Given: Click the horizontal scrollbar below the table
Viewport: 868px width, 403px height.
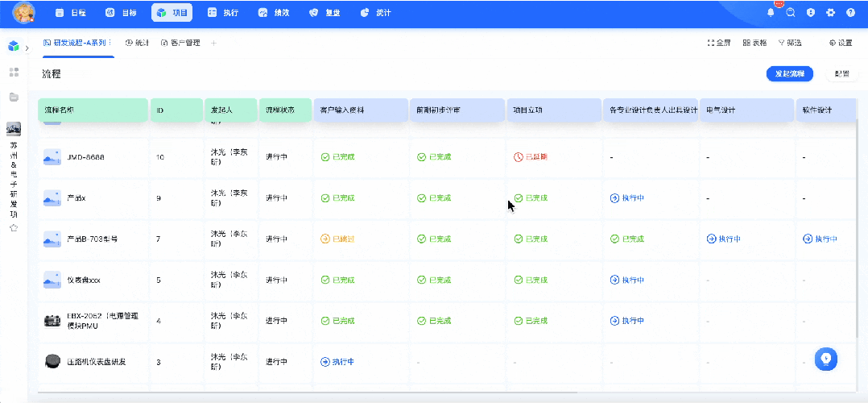Looking at the screenshot, I should (308, 393).
